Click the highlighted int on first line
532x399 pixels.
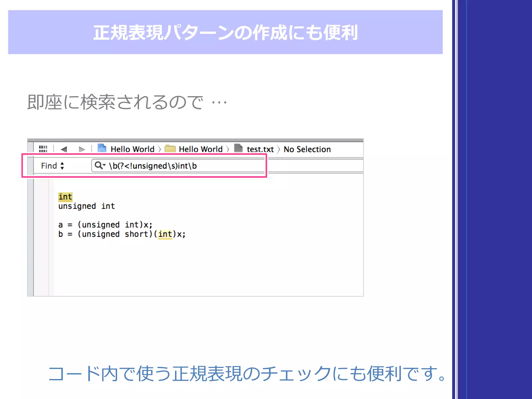pyautogui.click(x=65, y=197)
